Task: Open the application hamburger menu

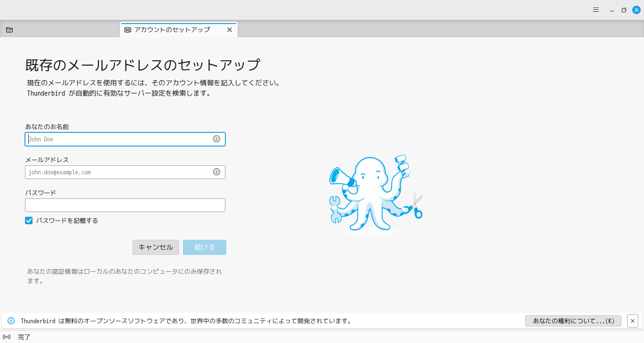Action: pos(595,9)
